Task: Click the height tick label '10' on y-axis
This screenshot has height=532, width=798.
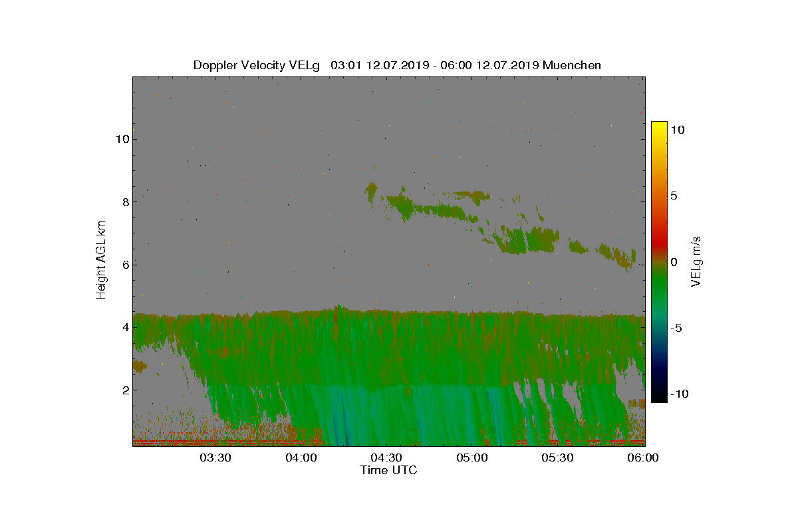Action: [x=122, y=139]
